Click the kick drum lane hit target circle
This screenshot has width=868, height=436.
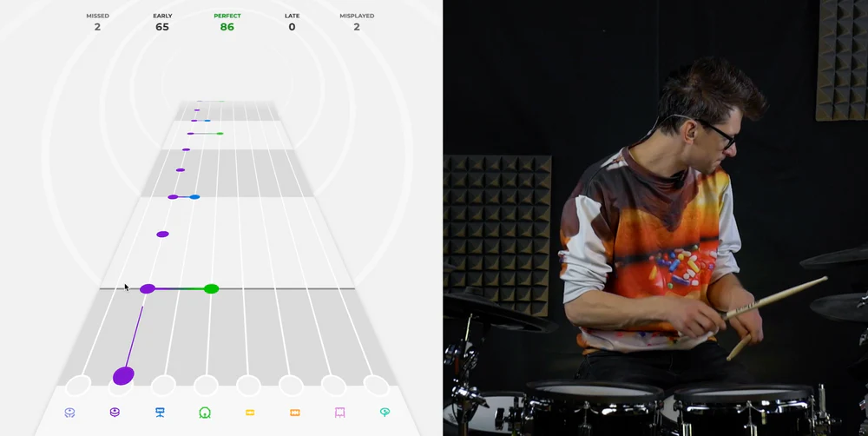point(206,385)
